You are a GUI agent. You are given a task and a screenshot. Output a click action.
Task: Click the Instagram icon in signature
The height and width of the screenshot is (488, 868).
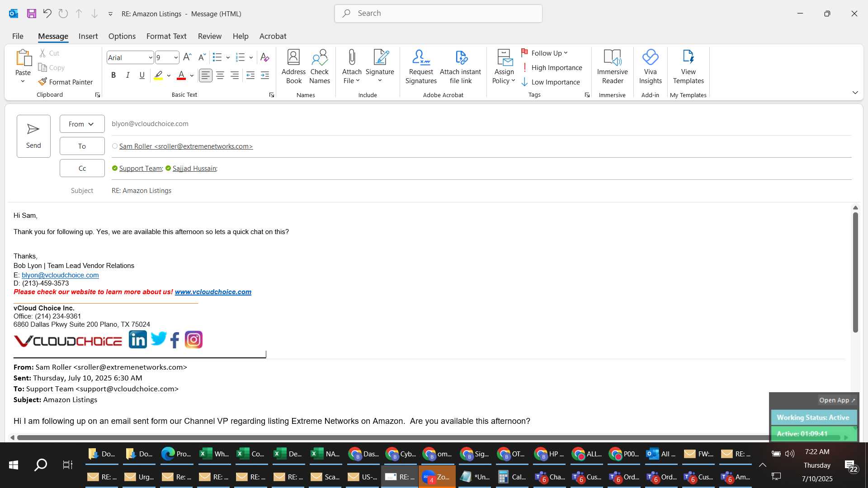[193, 339]
